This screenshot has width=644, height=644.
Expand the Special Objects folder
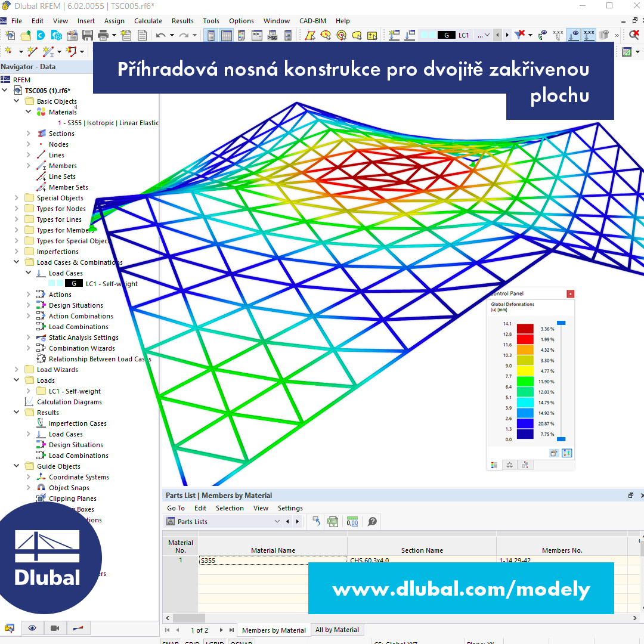[17, 197]
